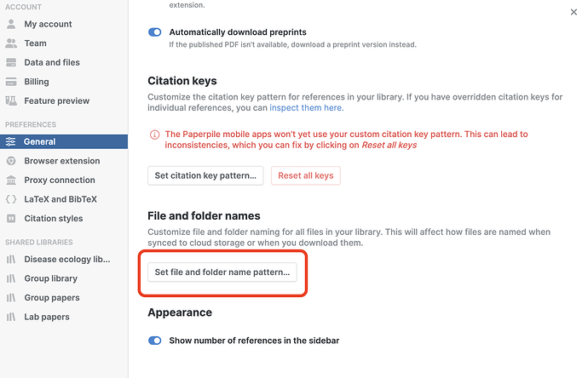Click the PREFERENCES section label

tap(31, 125)
